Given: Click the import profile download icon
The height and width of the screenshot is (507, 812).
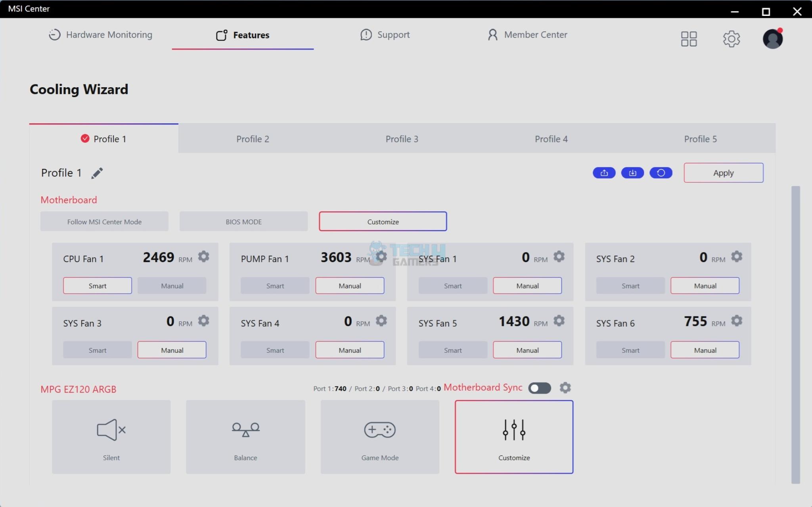Looking at the screenshot, I should coord(632,173).
